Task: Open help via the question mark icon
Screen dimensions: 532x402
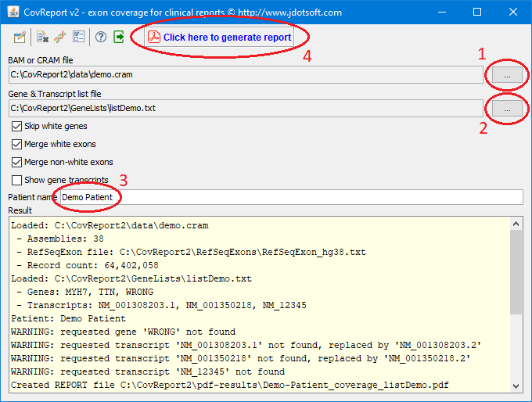Action: pyautogui.click(x=101, y=37)
